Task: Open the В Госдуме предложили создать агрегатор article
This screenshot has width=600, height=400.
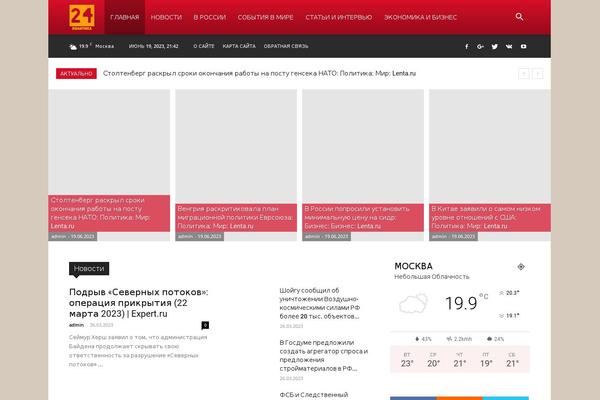Action: [x=324, y=355]
